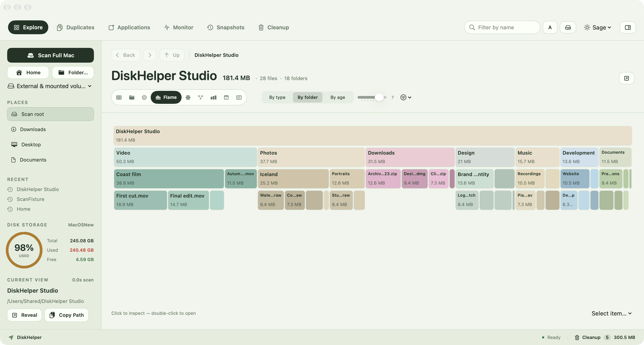
Task: Open the Explore tab
Action: (28, 27)
